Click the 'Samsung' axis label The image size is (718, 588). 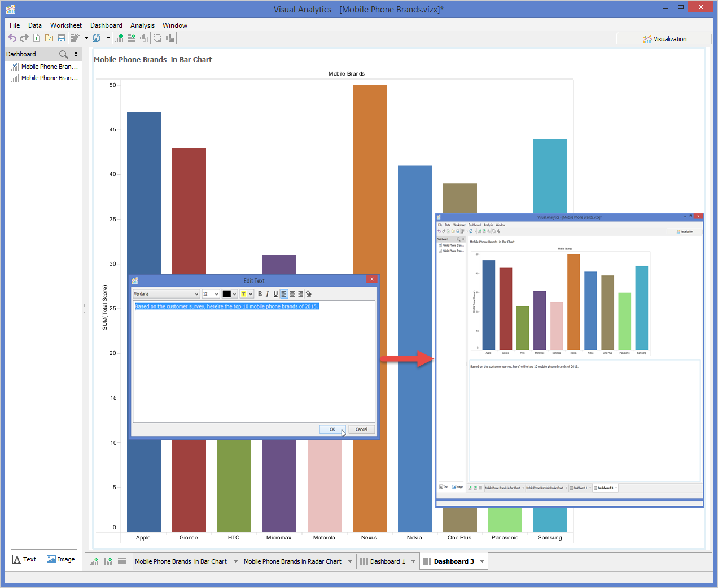550,538
